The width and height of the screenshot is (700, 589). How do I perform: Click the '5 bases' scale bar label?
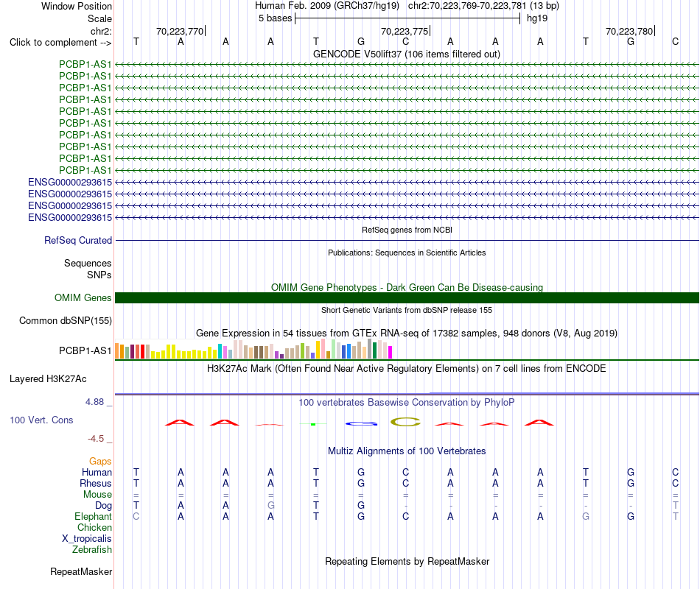click(x=275, y=18)
